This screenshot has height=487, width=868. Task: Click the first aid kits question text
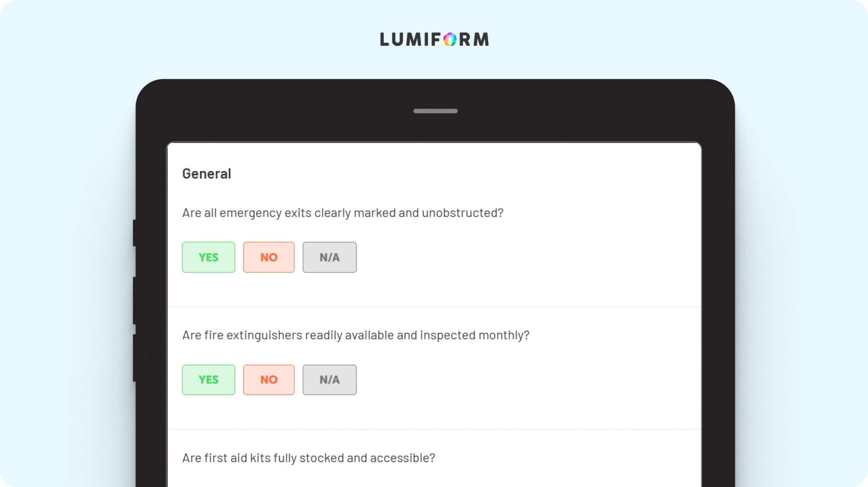pos(309,458)
